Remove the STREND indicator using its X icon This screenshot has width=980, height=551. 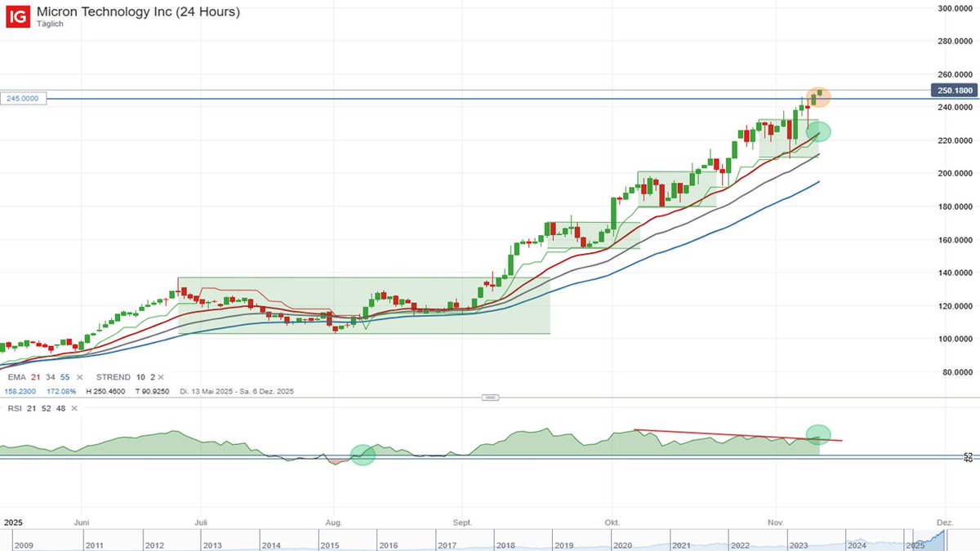pyautogui.click(x=160, y=377)
